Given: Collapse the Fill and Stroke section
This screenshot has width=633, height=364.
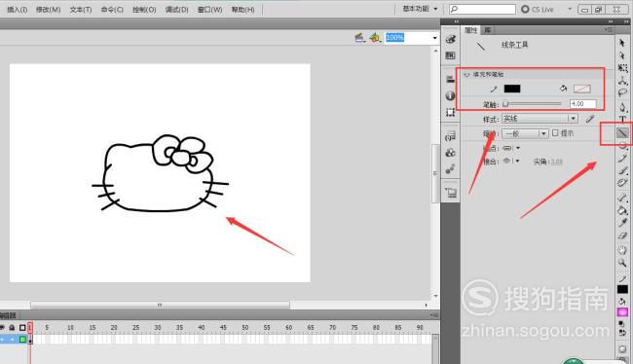Looking at the screenshot, I should [x=467, y=74].
